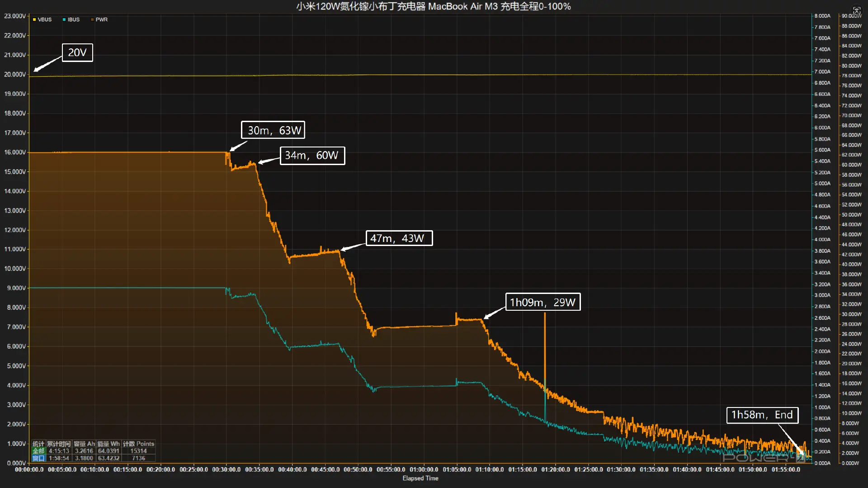Click the chart title text

point(434,6)
